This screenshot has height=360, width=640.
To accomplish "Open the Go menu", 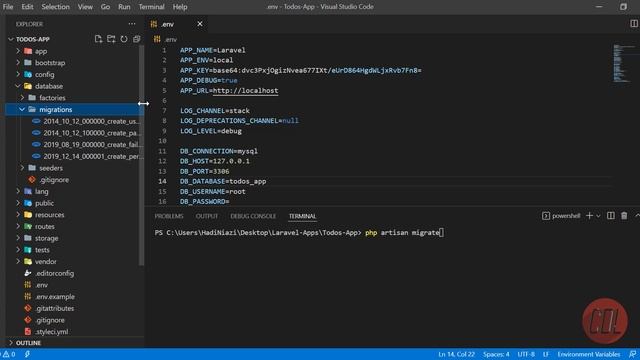I will tap(105, 7).
